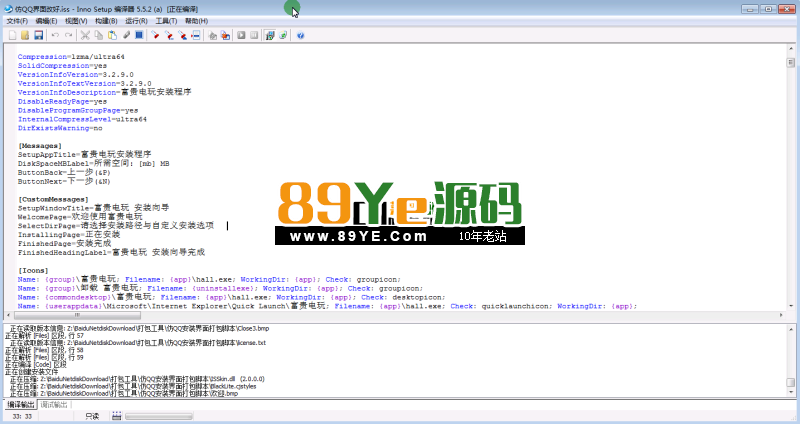Click the Pause icon in the toolbar
Image resolution: width=800 pixels, height=424 pixels.
point(254,35)
